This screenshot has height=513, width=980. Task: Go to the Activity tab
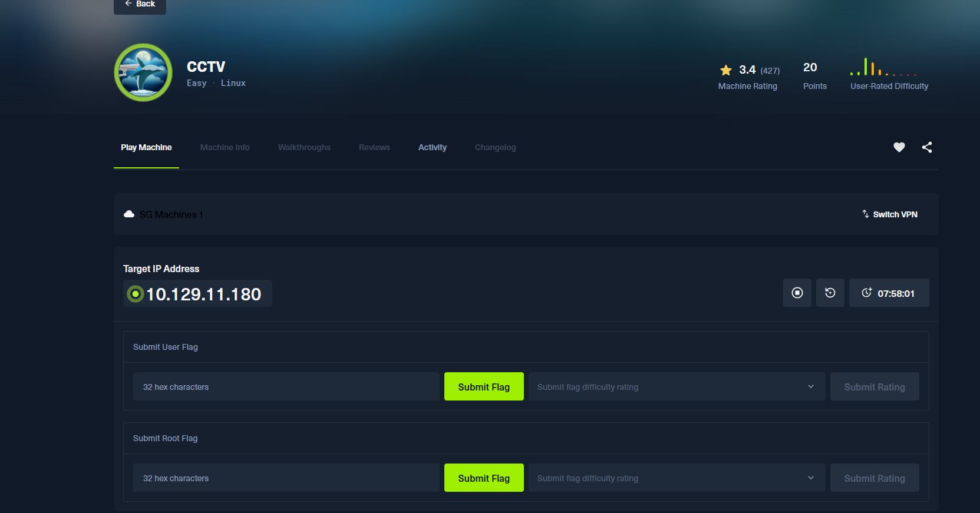(x=432, y=147)
